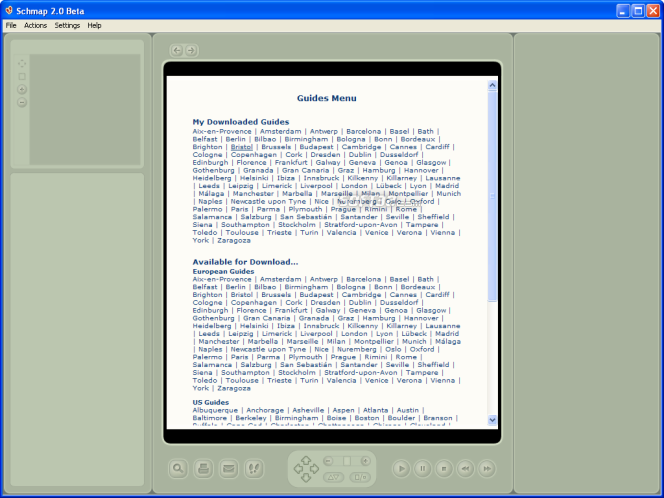The width and height of the screenshot is (664, 498).
Task: Print the guide with the printer button
Action: point(203,469)
